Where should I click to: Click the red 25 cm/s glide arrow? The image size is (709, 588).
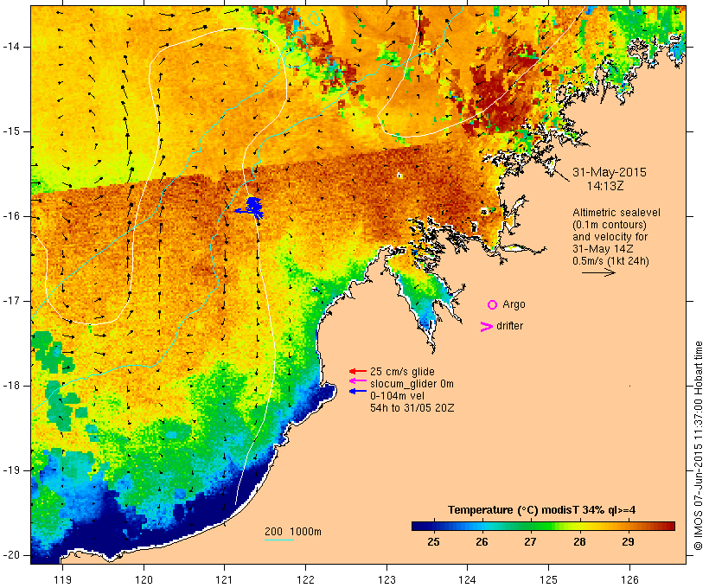(x=358, y=371)
